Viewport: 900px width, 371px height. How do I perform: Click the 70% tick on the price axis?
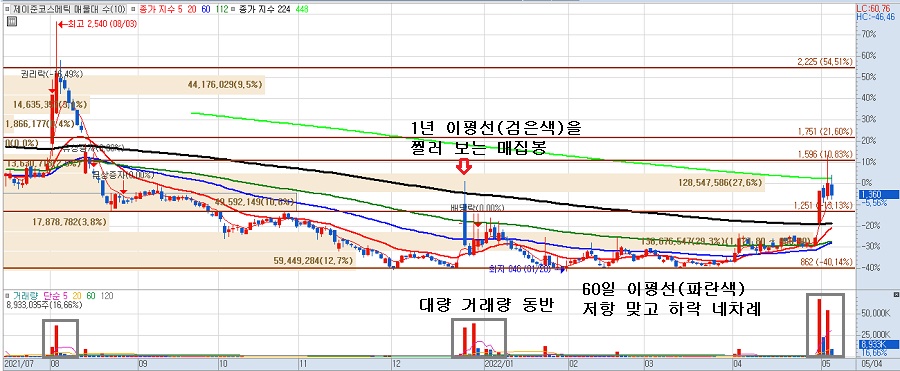pos(869,34)
